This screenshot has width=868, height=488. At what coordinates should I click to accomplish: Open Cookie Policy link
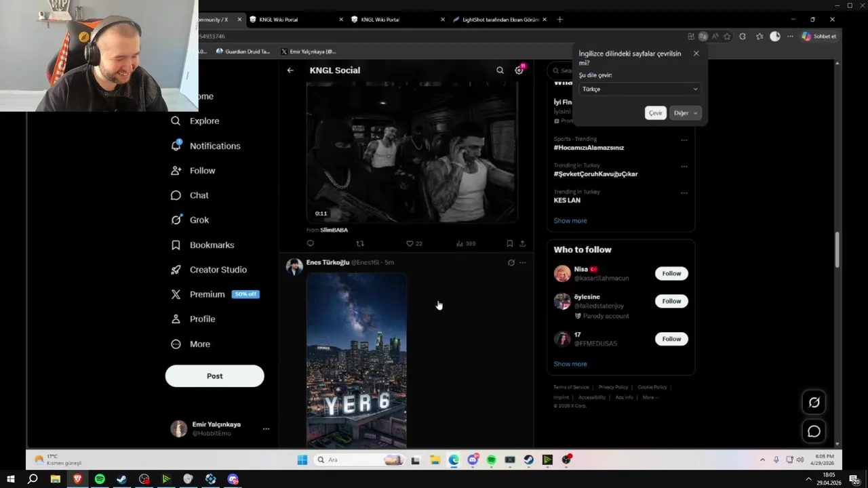(652, 387)
